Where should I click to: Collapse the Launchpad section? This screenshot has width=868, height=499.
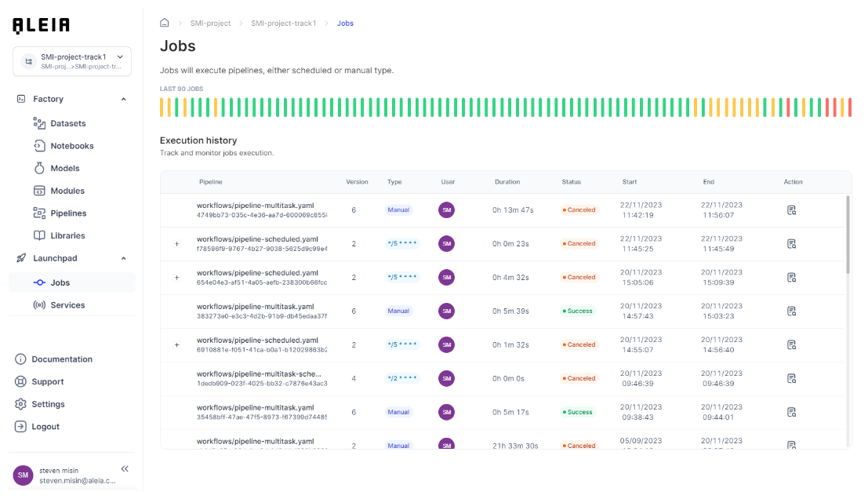pos(123,258)
